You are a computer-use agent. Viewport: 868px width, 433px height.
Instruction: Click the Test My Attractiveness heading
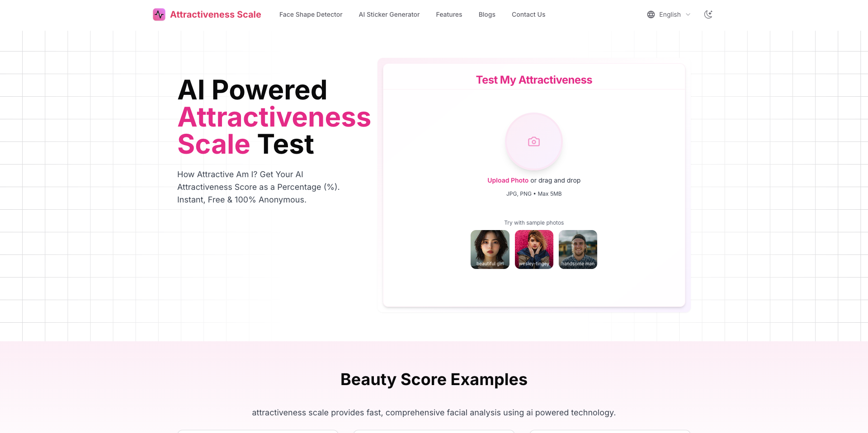click(534, 80)
